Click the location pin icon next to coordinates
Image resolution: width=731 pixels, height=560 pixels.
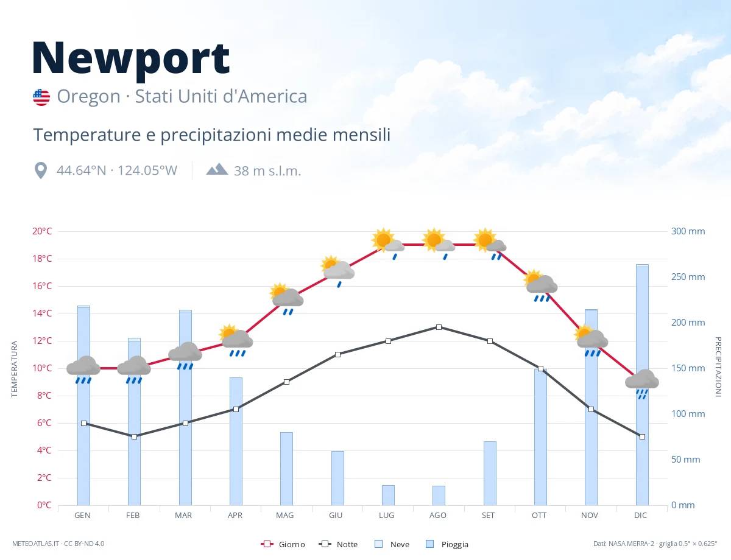pos(41,170)
